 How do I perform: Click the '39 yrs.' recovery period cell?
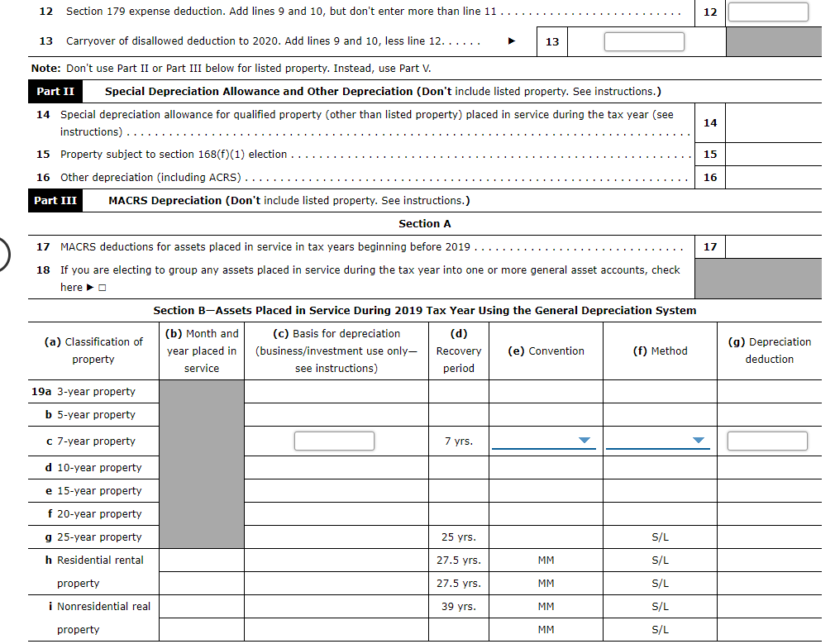pos(459,606)
